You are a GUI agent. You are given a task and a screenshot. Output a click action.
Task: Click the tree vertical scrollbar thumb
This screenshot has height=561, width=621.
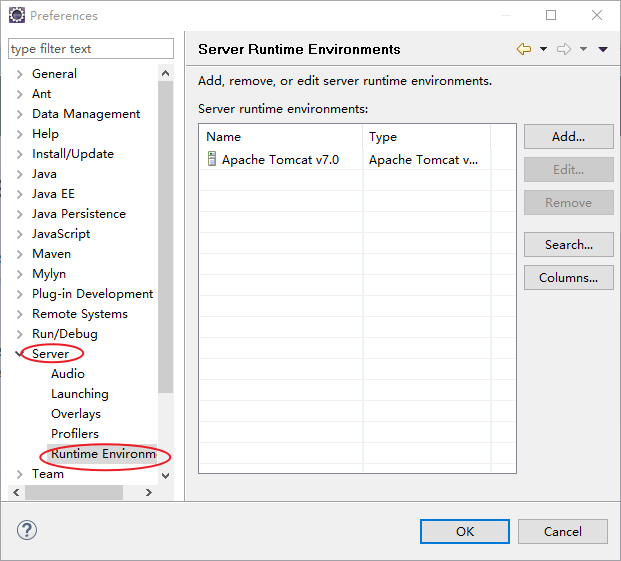click(166, 237)
